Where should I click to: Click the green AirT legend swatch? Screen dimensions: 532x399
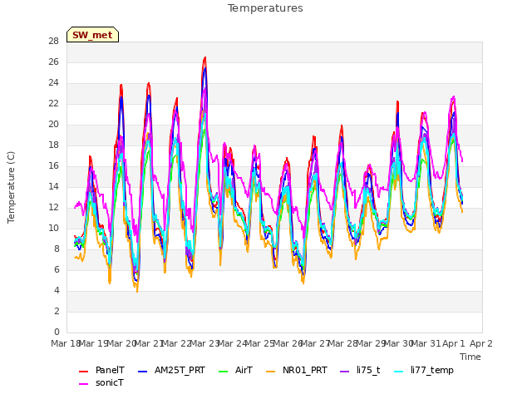[224, 372]
